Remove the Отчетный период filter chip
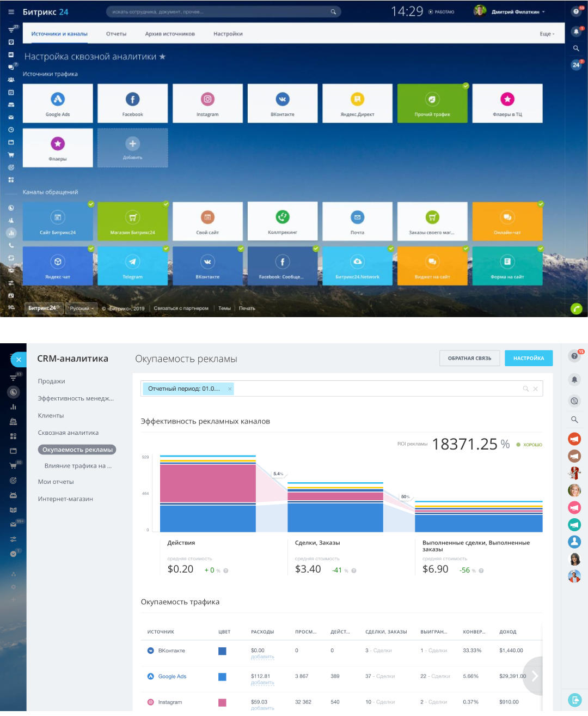The height and width of the screenshot is (716, 588). (x=230, y=389)
